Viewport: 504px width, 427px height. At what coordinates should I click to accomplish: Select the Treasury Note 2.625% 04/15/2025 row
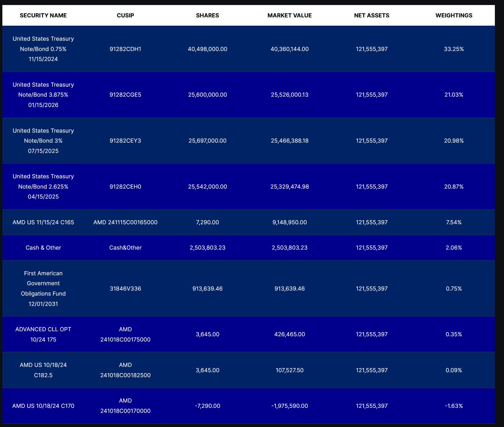click(x=252, y=186)
